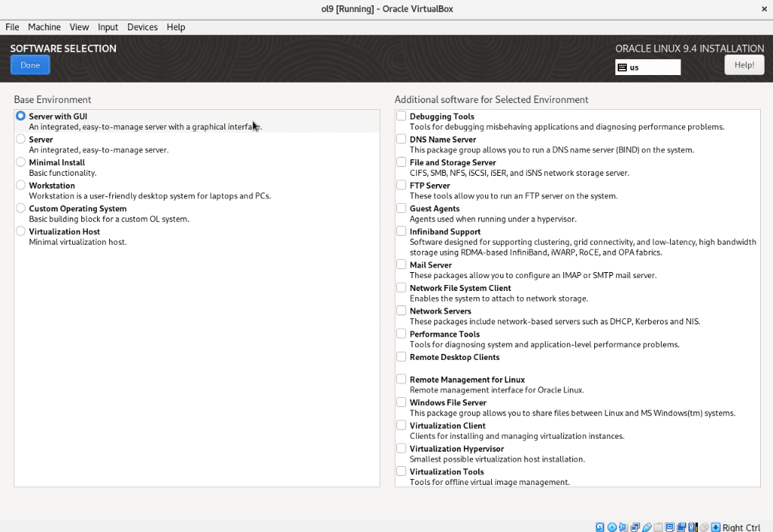
Task: Check the Remote Desktop Clients option
Action: (402, 356)
